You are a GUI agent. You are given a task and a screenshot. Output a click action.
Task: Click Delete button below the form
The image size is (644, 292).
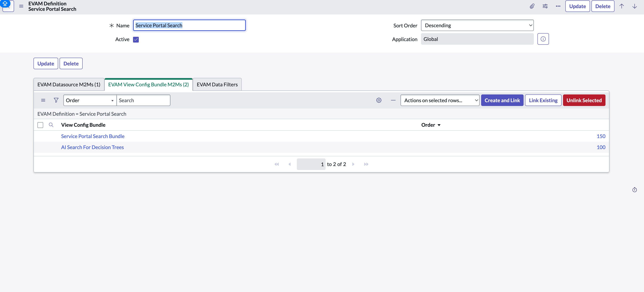(x=71, y=64)
